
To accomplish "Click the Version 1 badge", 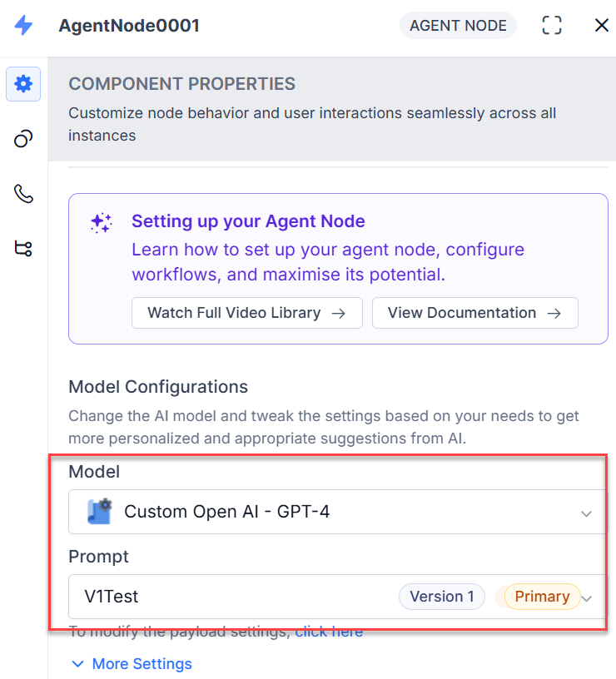I will click(441, 597).
